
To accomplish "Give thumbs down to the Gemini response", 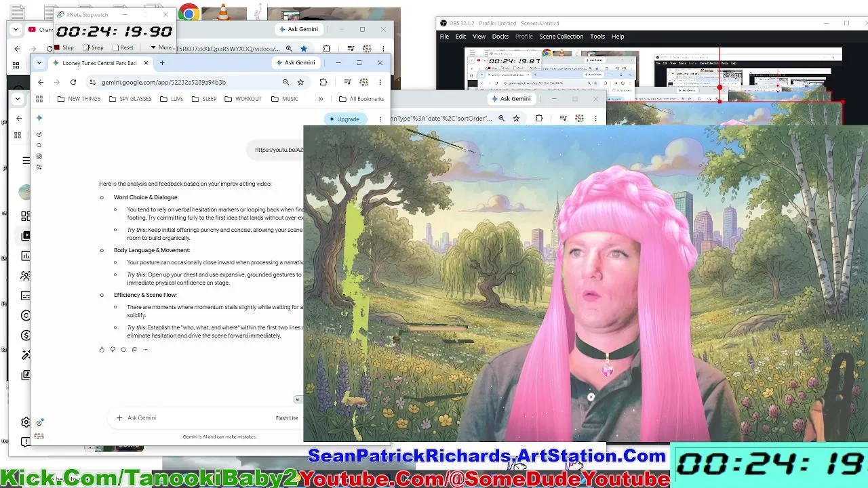I will (x=113, y=350).
